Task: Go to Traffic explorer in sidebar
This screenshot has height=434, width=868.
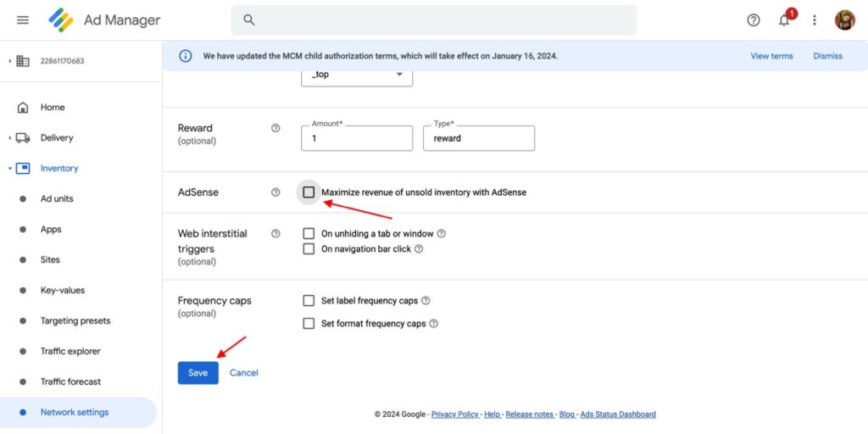Action: coord(70,352)
